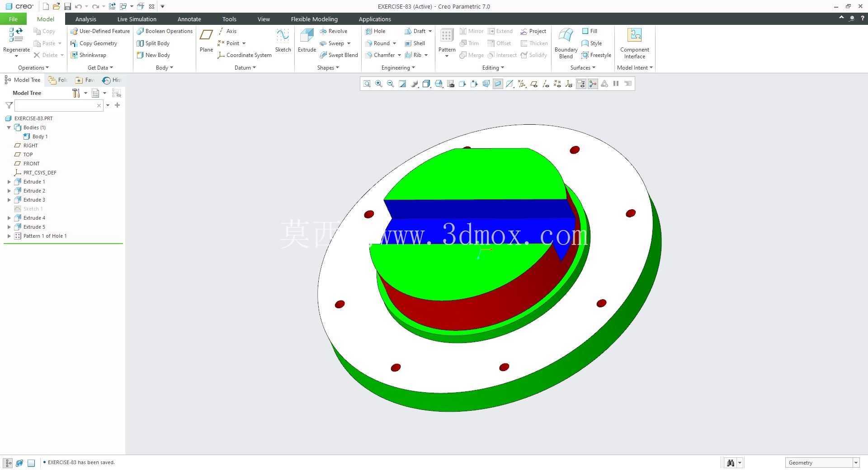The height and width of the screenshot is (470, 868).
Task: Open the Analysis ribbon tab
Action: [85, 19]
